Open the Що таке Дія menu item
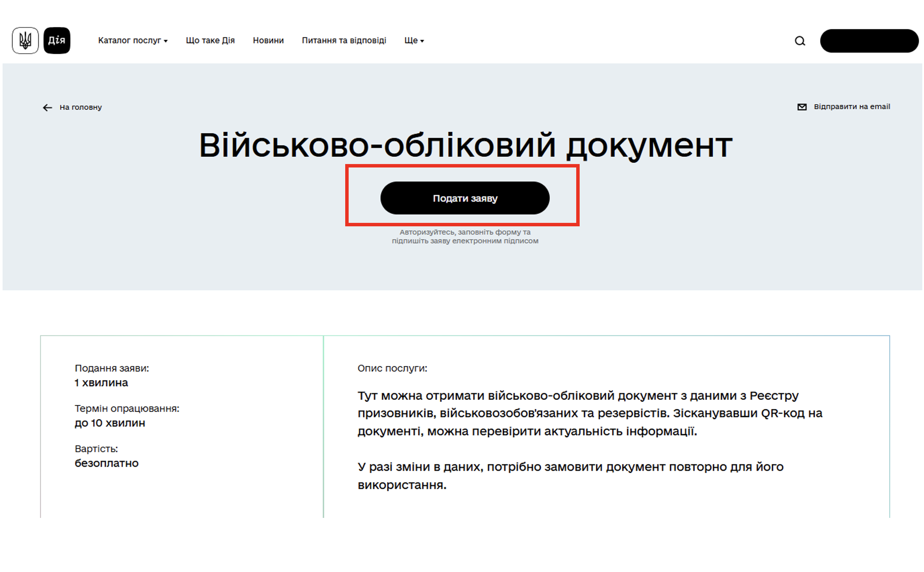This screenshot has width=924, height=572. 210,40
